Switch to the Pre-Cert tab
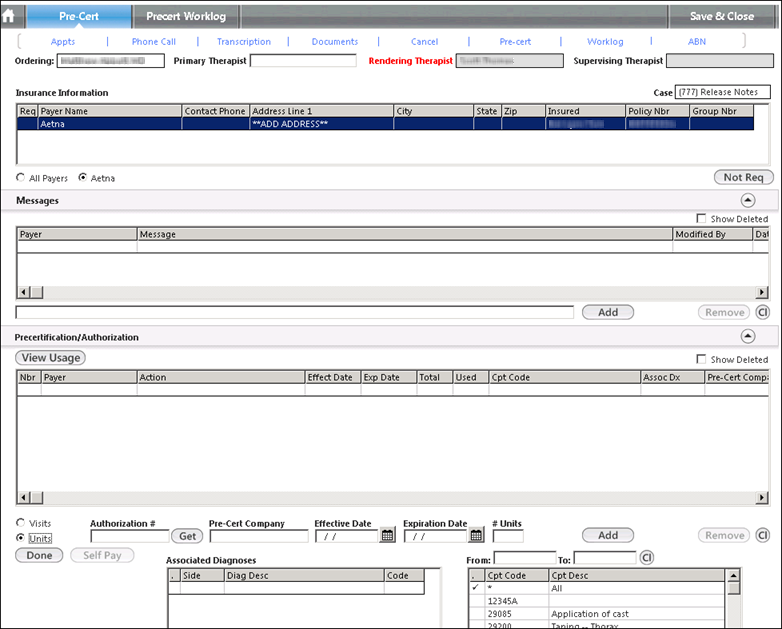Screen dimensions: 782x629 coord(79,16)
